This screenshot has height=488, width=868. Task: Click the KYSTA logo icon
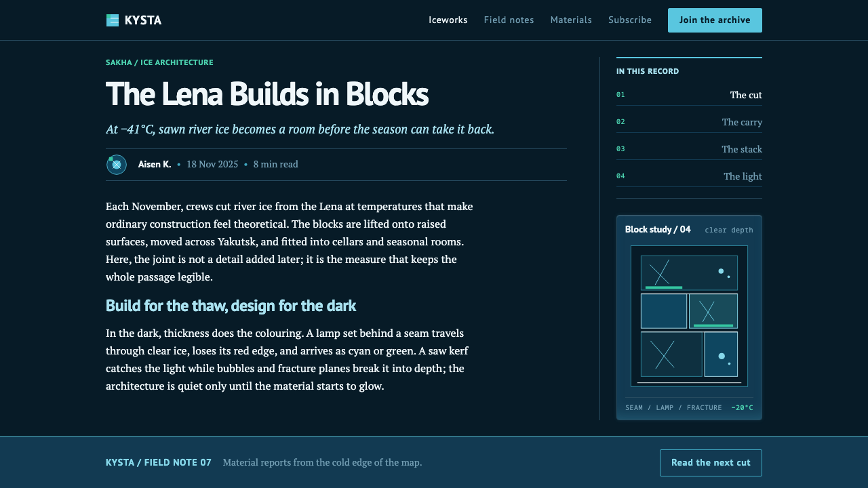[113, 20]
